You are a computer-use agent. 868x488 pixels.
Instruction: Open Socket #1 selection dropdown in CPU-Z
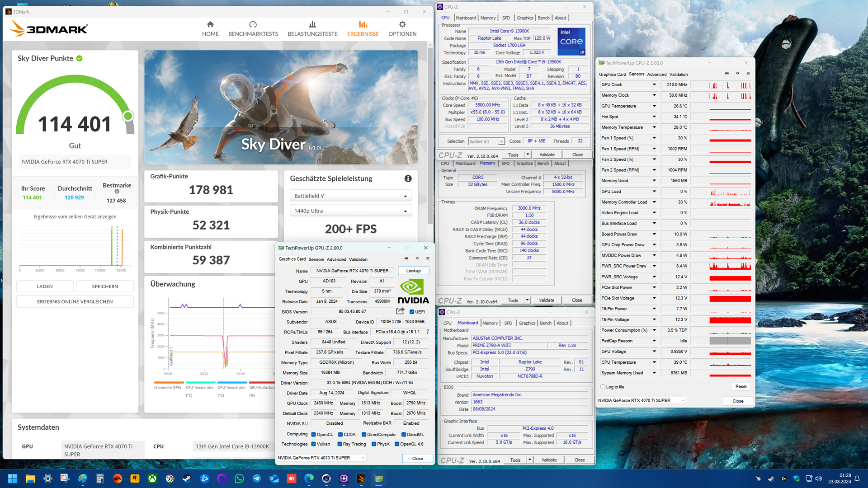tap(486, 141)
